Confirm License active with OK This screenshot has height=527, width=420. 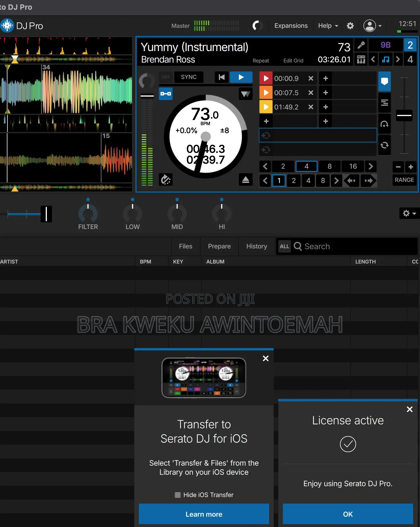click(348, 514)
